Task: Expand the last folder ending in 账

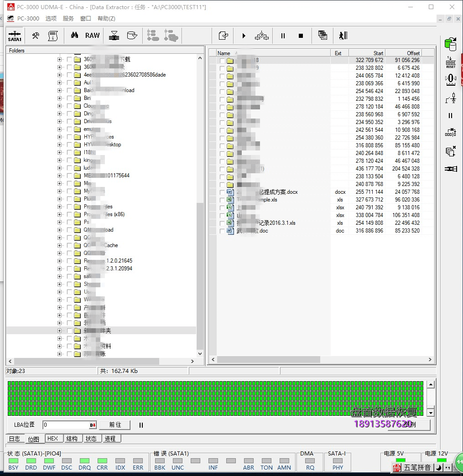Action: click(x=59, y=354)
